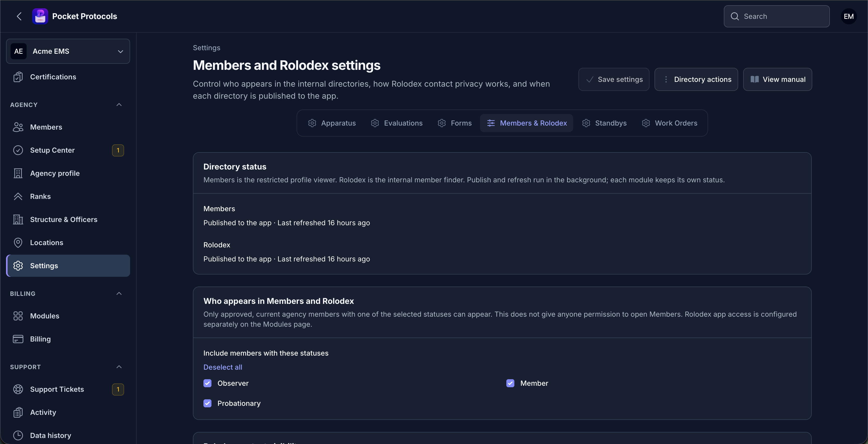Click the Save settings checkmark icon
868x444 pixels.
pyautogui.click(x=590, y=80)
